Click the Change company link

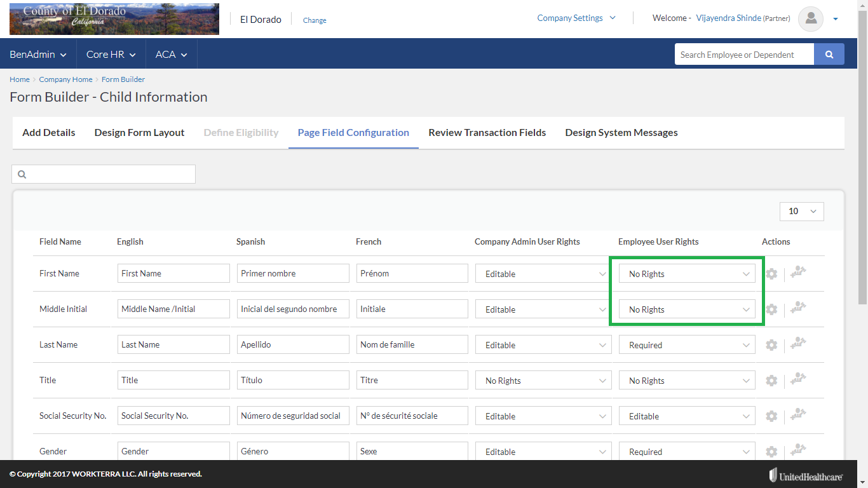tap(315, 20)
